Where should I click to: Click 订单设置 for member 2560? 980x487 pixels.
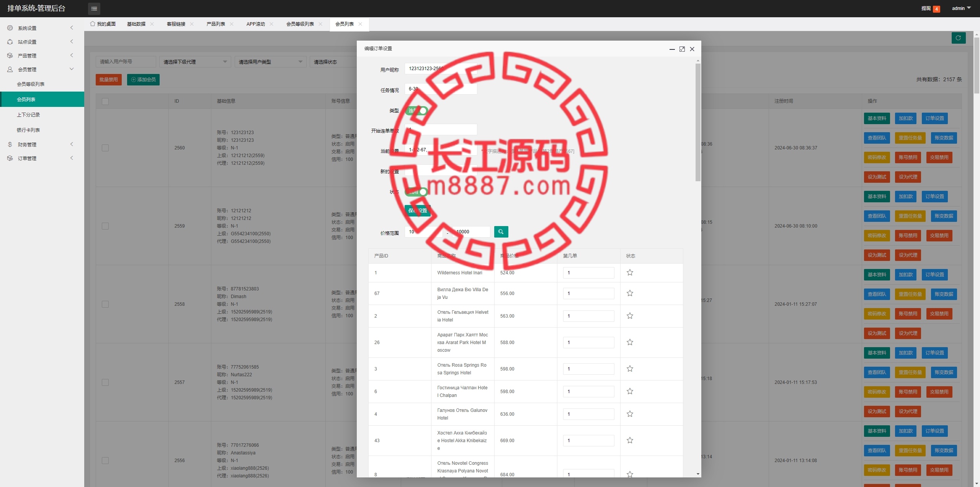[x=935, y=118]
